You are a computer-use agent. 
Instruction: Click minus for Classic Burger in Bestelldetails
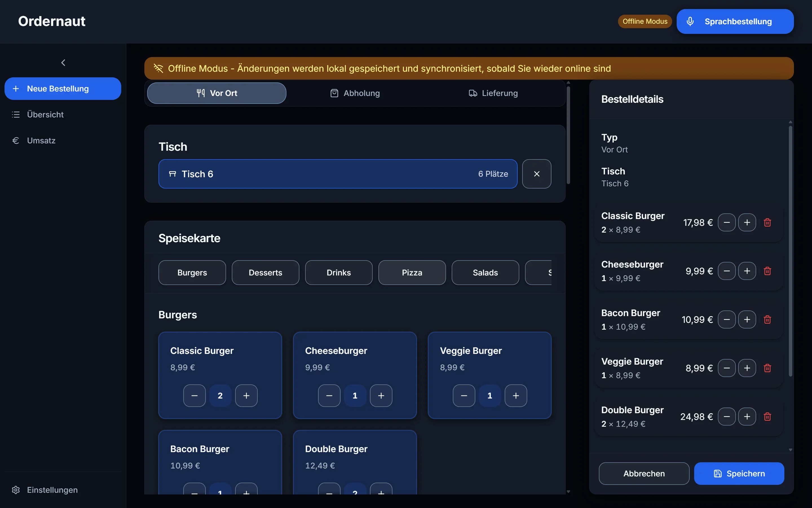[727, 222]
